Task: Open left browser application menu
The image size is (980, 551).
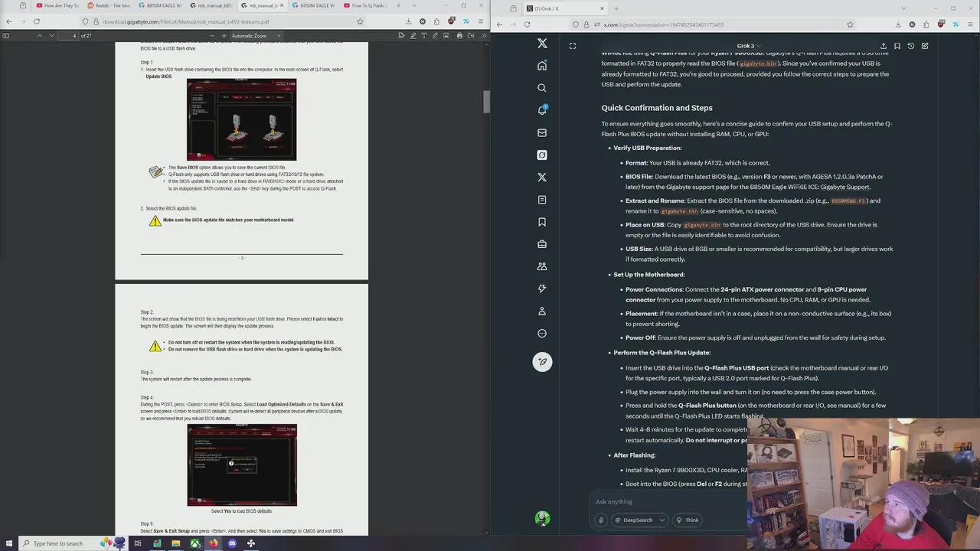Action: [481, 21]
